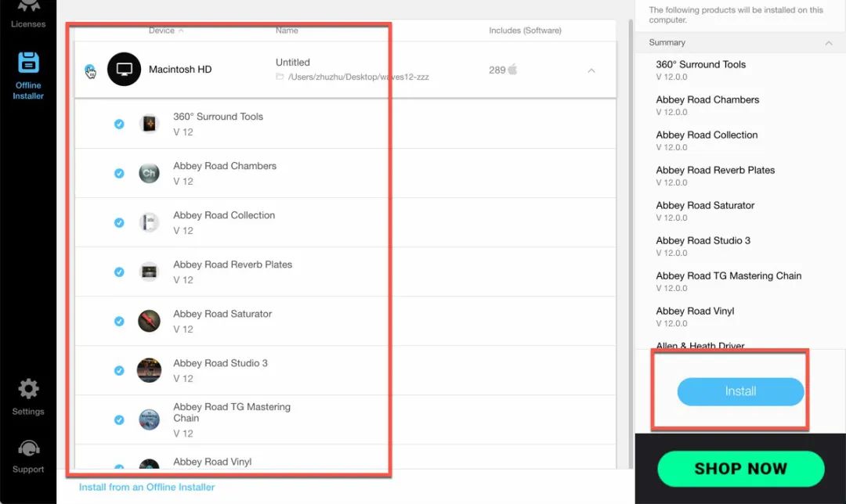Viewport: 846px width, 504px height.
Task: Click the SHOP NOW banner button
Action: (740, 469)
